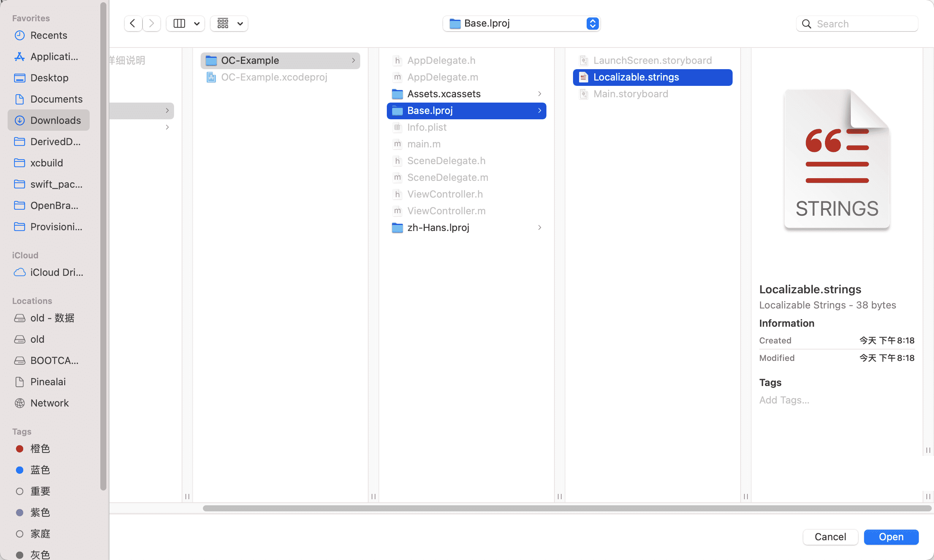Screen dimensions: 934x560
Task: Enable the group-by options dropdown
Action: (239, 23)
